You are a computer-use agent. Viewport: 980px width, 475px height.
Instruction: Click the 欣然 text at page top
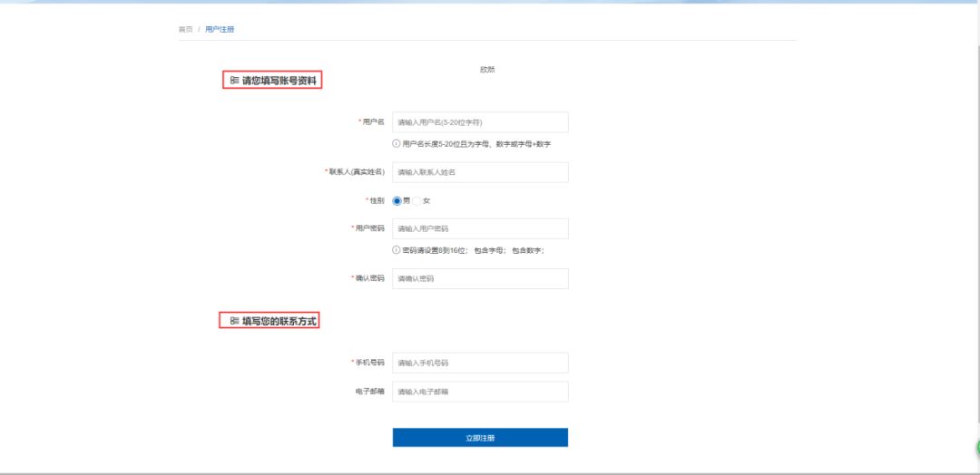click(x=487, y=70)
